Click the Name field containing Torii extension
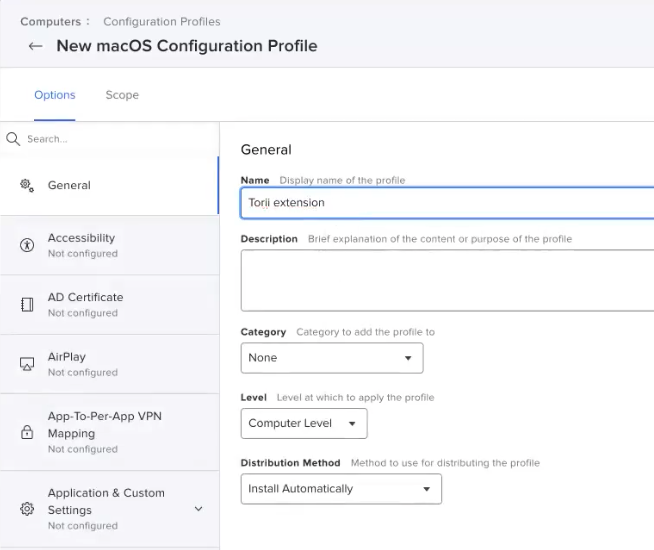 click(447, 203)
